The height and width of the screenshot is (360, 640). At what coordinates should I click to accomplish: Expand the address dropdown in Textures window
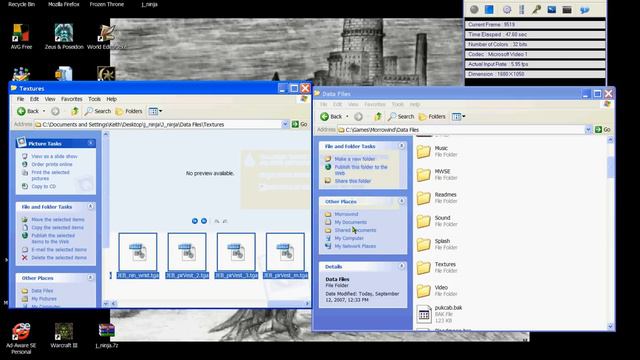(285, 124)
